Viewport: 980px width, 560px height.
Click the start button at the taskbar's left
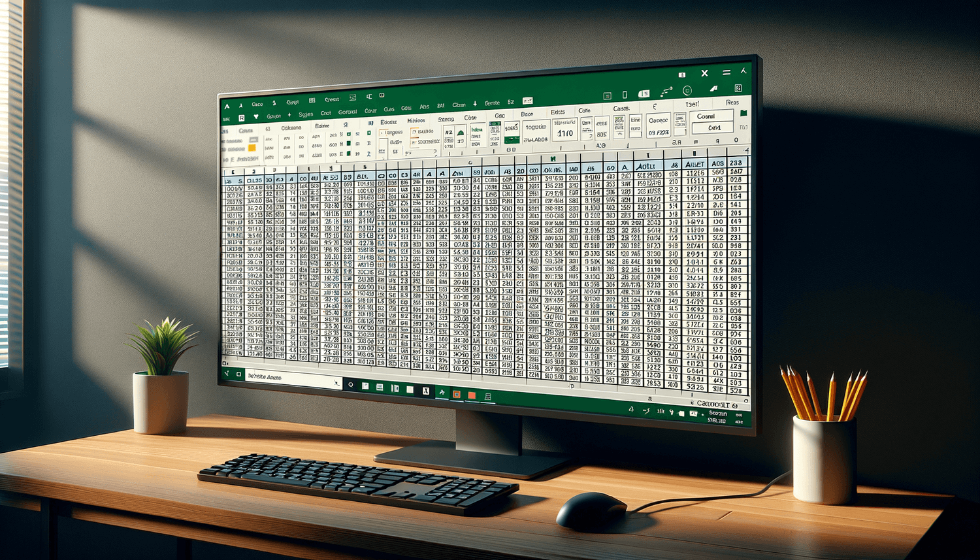click(227, 373)
